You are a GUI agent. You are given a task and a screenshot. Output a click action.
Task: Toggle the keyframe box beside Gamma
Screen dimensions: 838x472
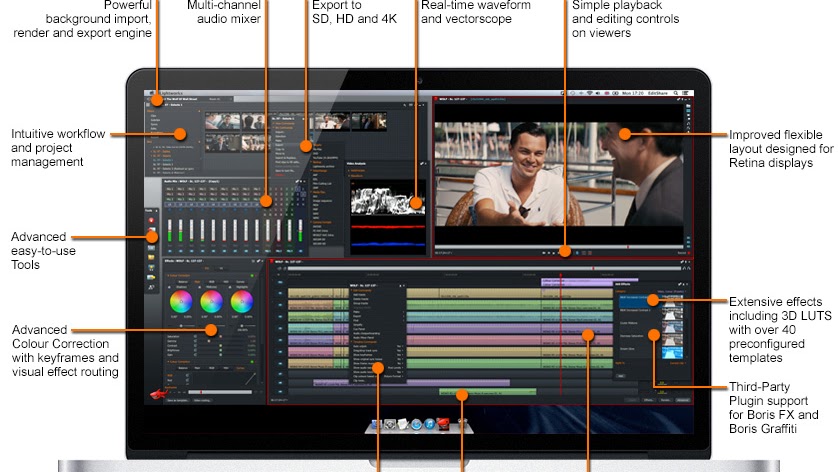tap(195, 341)
